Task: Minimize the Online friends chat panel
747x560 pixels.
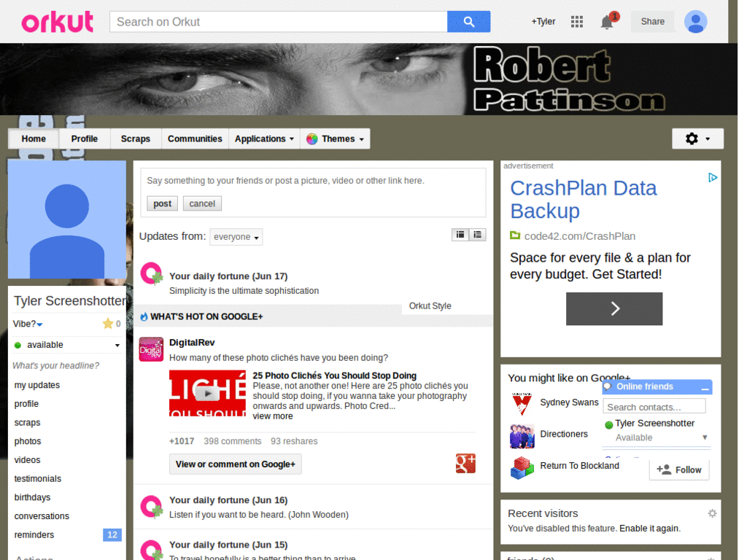Action: pos(705,388)
